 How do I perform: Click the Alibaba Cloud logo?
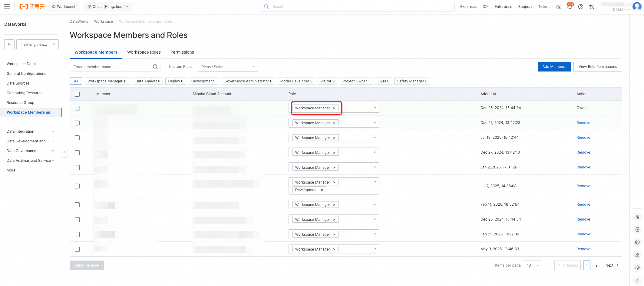click(x=32, y=7)
